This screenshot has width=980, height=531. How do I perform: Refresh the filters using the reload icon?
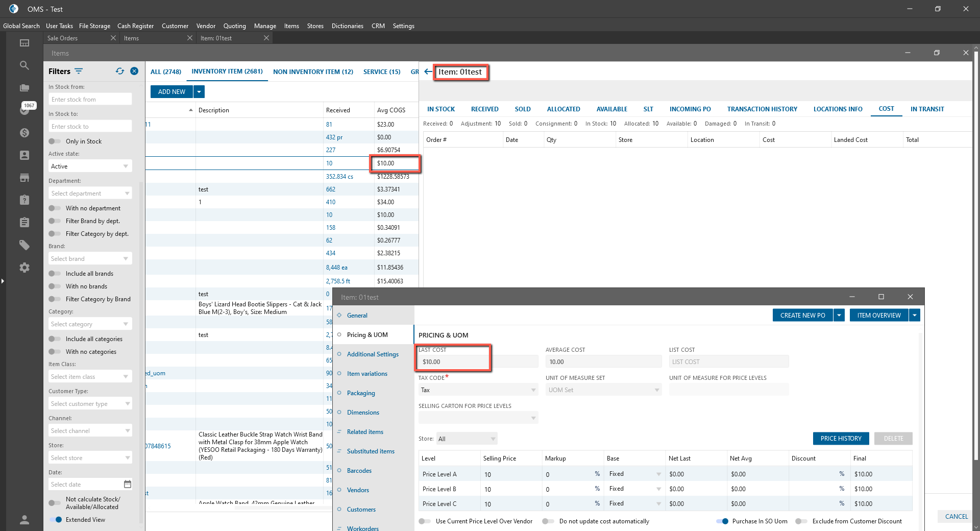coord(120,71)
